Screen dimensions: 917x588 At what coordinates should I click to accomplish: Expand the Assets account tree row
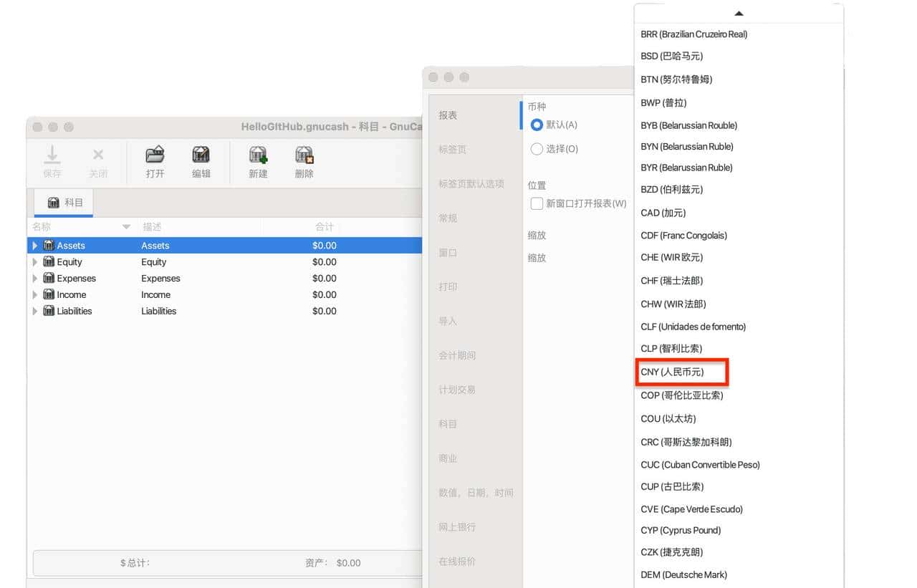35,246
